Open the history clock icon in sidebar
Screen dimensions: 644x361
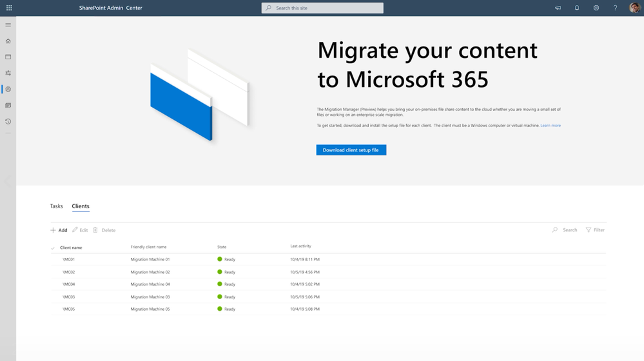coord(8,122)
